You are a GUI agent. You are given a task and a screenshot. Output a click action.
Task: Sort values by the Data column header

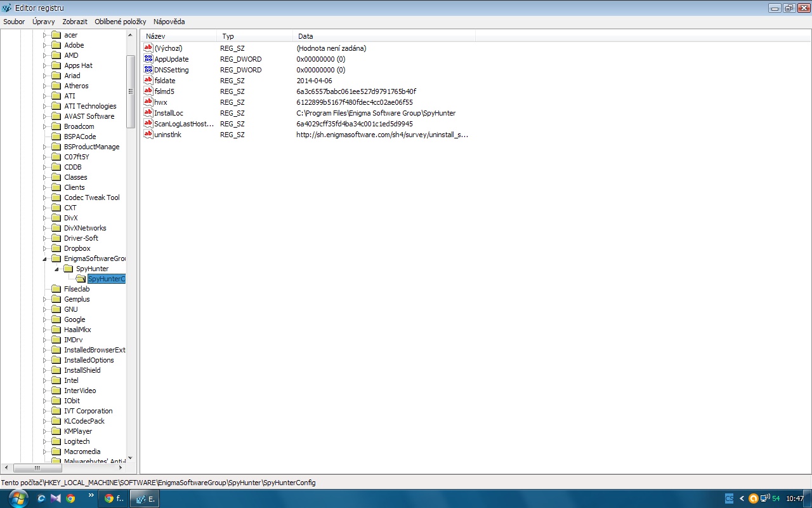(384, 36)
